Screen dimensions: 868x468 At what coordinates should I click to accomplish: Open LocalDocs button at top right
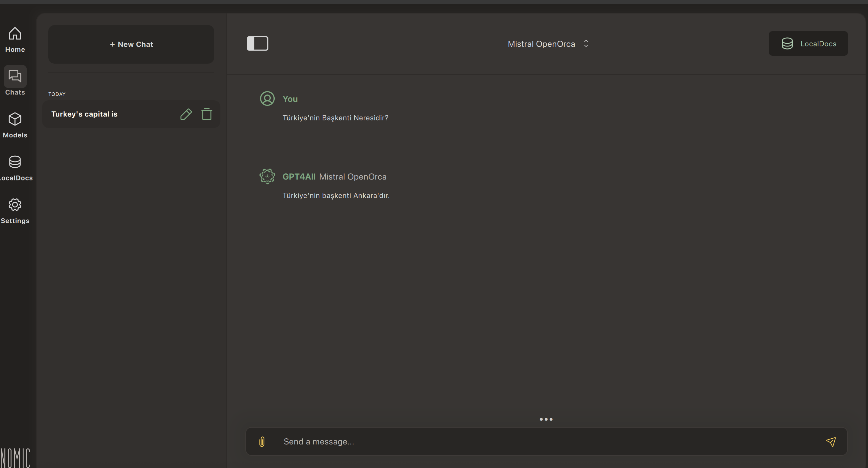coord(808,43)
